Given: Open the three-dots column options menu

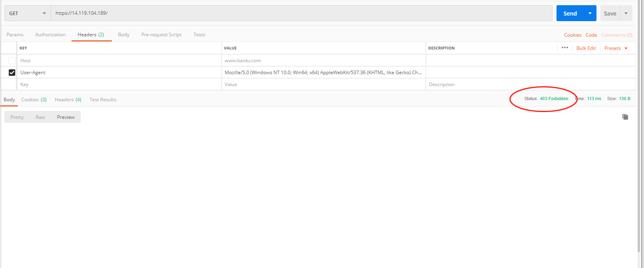Looking at the screenshot, I should pyautogui.click(x=564, y=48).
